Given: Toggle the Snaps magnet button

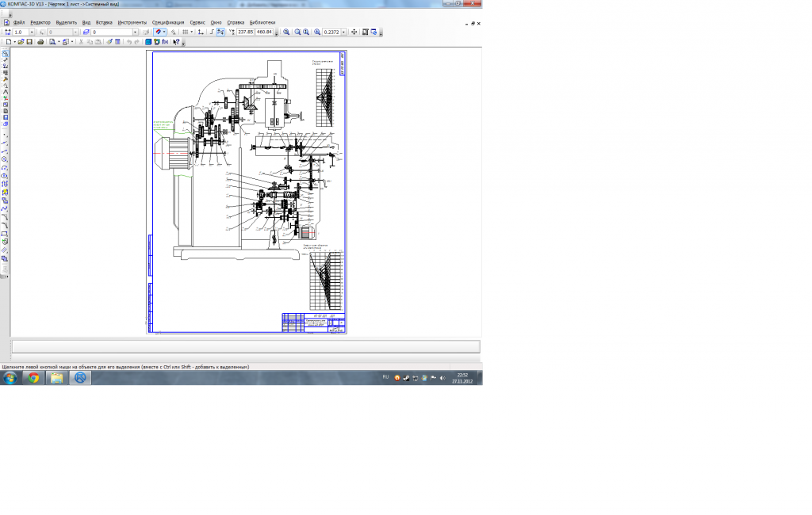Looking at the screenshot, I should 158,32.
